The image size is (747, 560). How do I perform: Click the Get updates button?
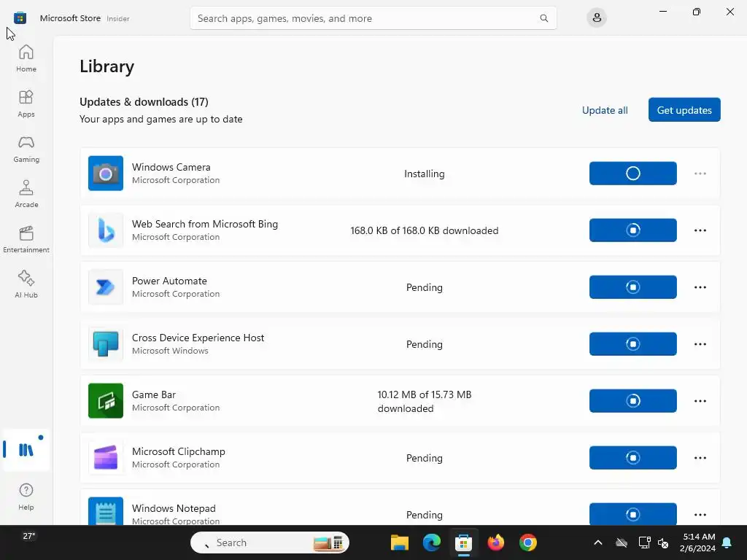coord(684,110)
